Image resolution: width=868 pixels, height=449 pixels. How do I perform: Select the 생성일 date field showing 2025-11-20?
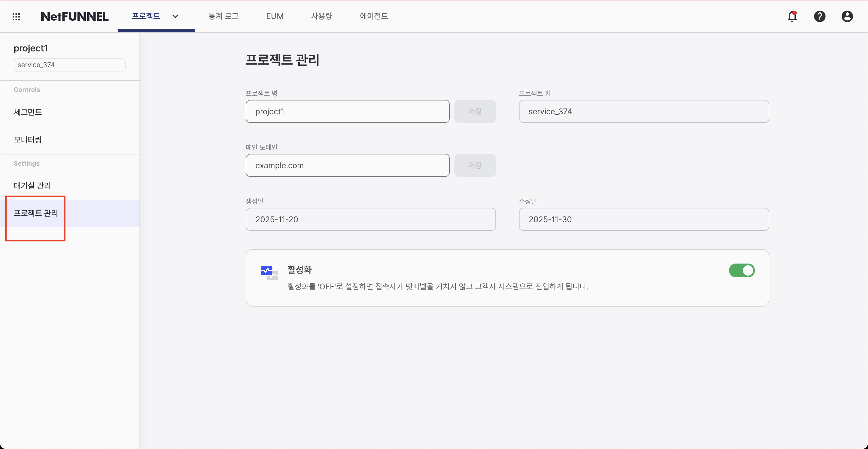click(370, 219)
